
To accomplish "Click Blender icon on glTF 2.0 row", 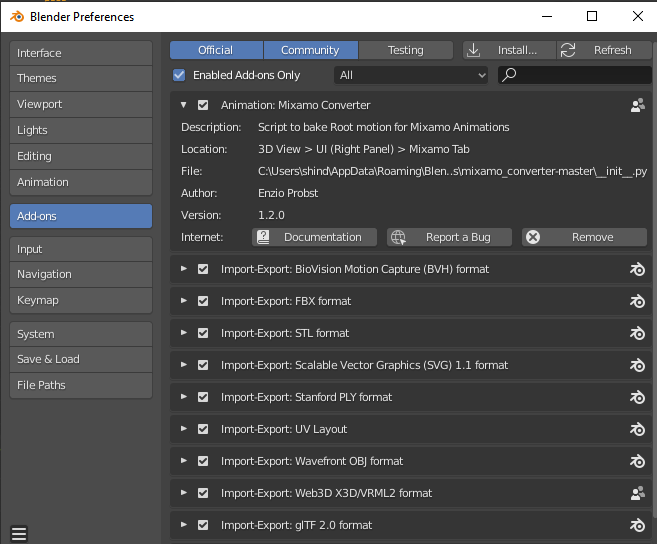I will click(637, 525).
